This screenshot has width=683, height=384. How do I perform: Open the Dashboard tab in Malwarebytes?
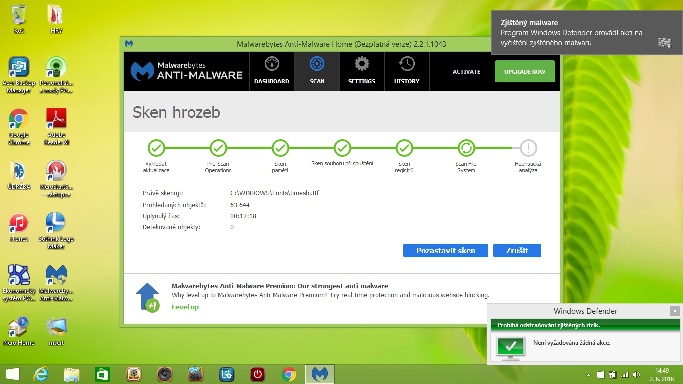pos(272,71)
